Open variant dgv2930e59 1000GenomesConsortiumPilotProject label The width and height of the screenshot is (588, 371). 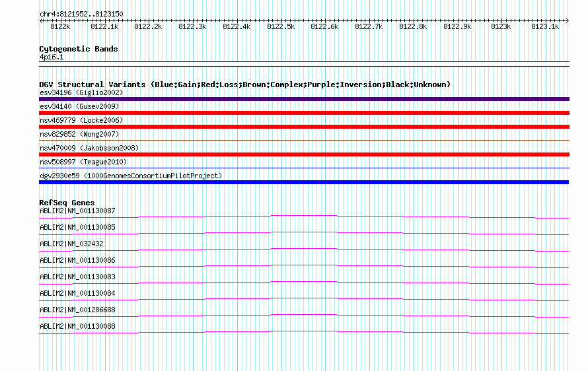point(131,176)
